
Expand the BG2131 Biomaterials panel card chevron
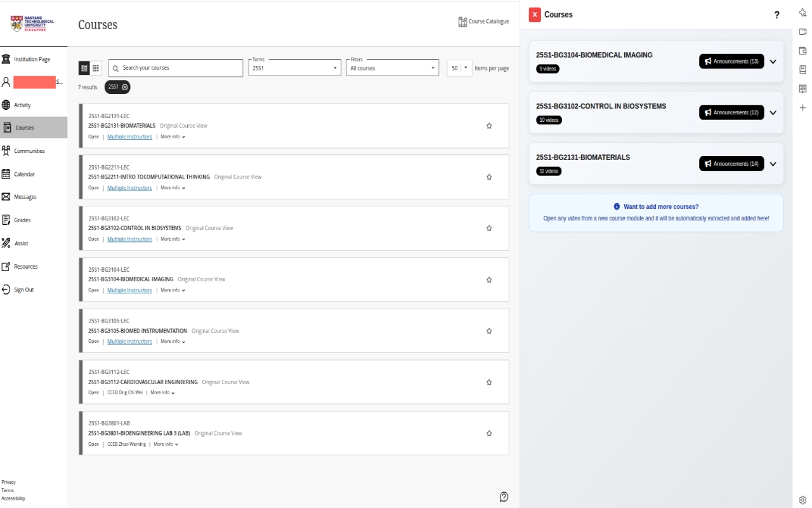(x=773, y=164)
